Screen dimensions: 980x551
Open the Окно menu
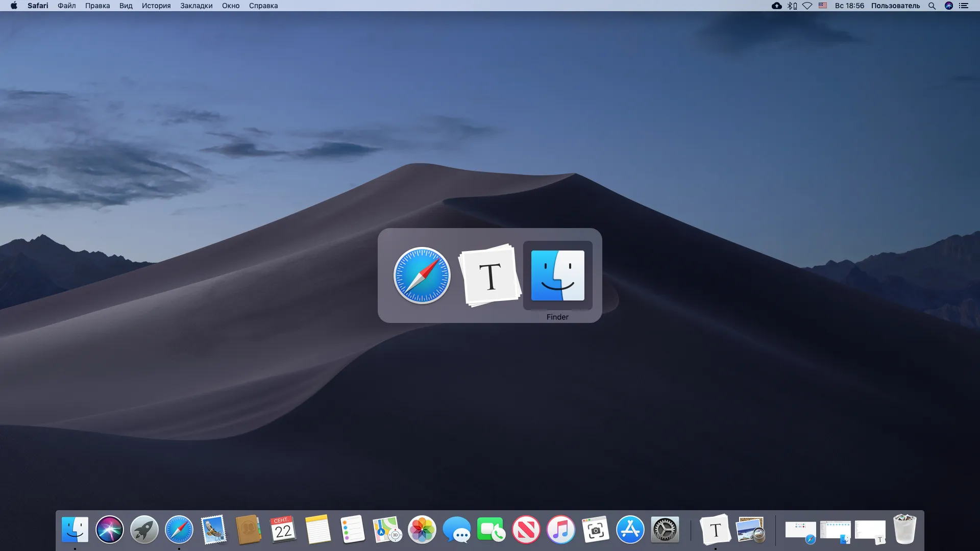coord(231,6)
